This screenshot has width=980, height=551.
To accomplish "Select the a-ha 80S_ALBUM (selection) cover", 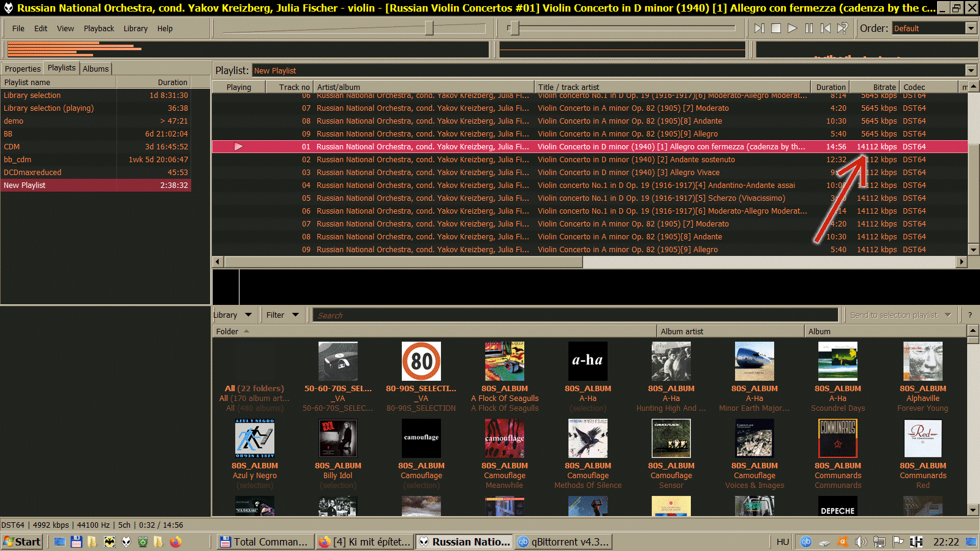I will coord(588,361).
